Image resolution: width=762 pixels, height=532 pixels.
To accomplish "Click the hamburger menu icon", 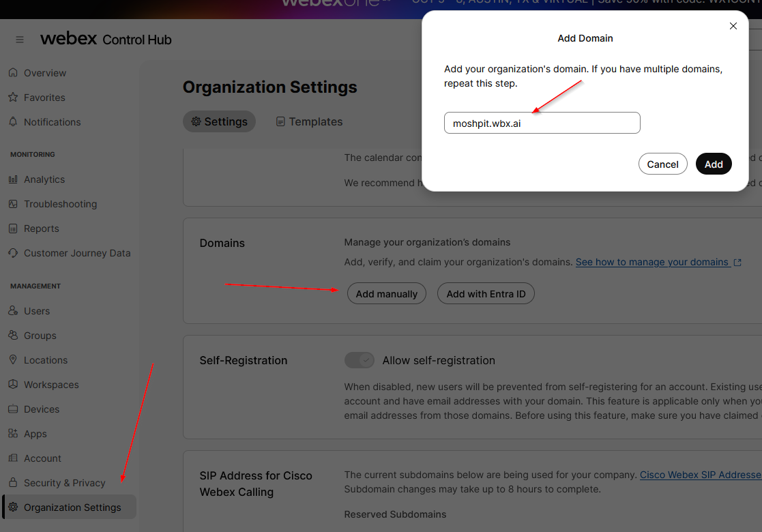I will [x=19, y=40].
